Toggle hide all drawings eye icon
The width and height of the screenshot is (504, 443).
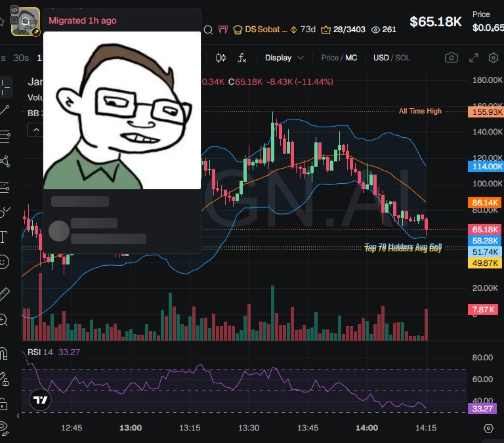(3, 428)
